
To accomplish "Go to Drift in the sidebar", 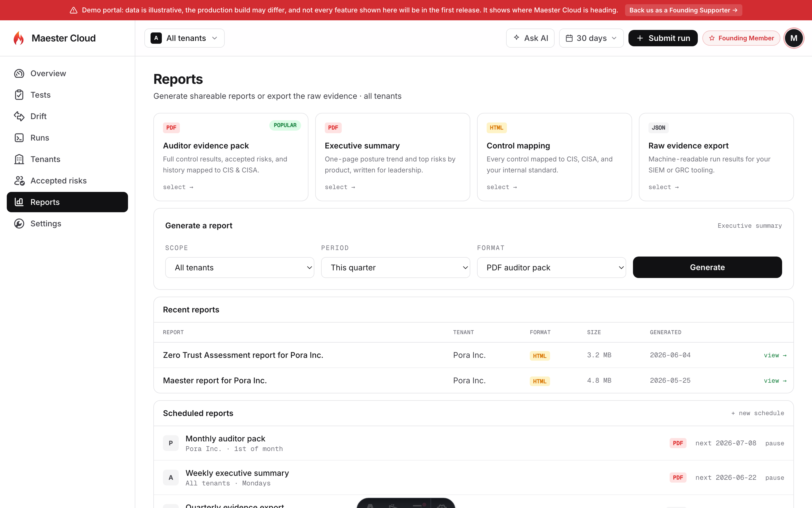I will [x=67, y=116].
